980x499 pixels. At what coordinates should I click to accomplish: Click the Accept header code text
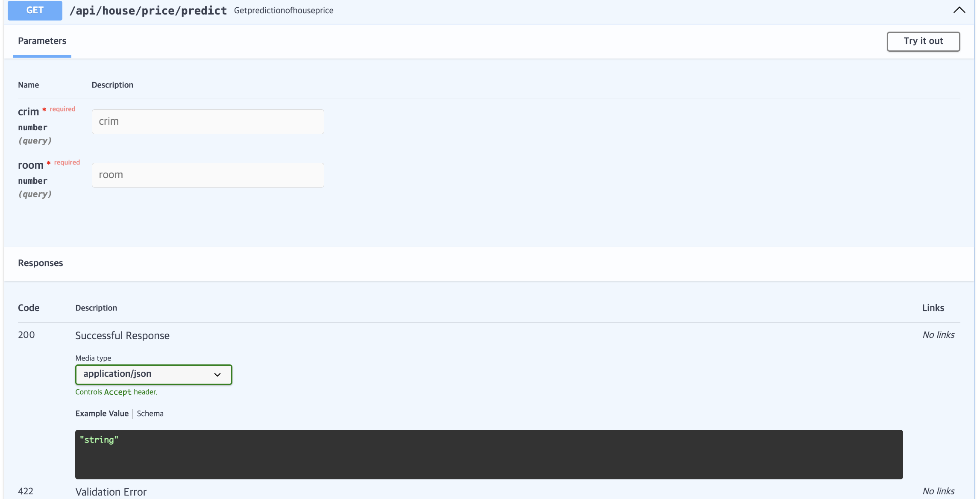(117, 392)
